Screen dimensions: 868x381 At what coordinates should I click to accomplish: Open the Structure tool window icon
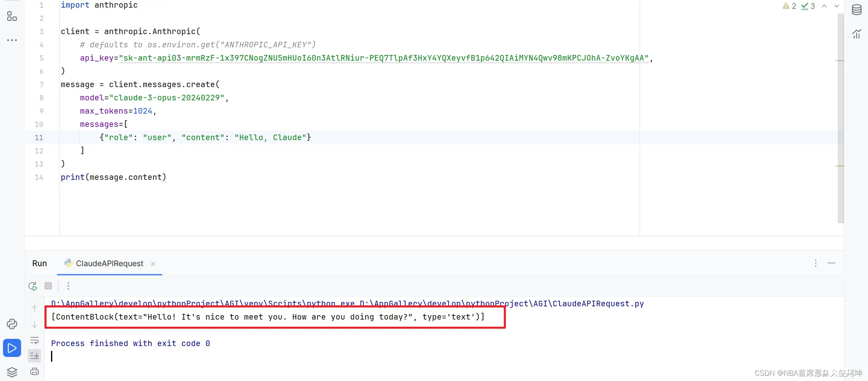pyautogui.click(x=12, y=16)
